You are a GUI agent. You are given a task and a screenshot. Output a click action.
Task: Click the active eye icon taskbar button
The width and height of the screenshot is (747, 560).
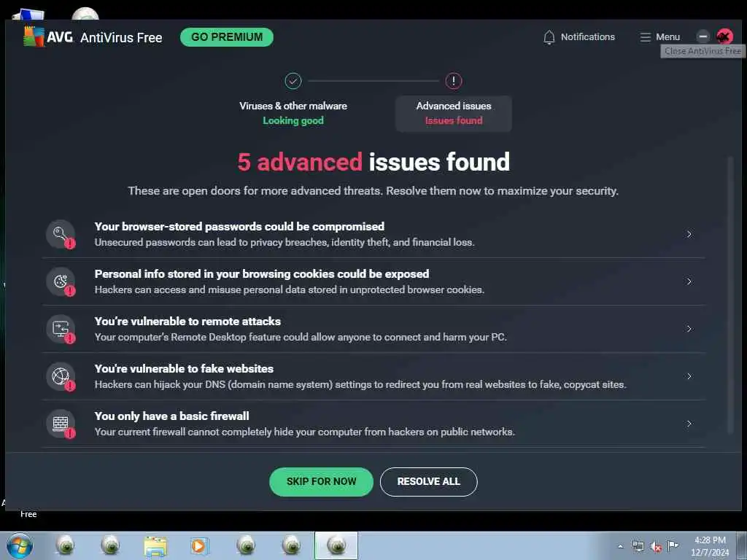coord(336,545)
